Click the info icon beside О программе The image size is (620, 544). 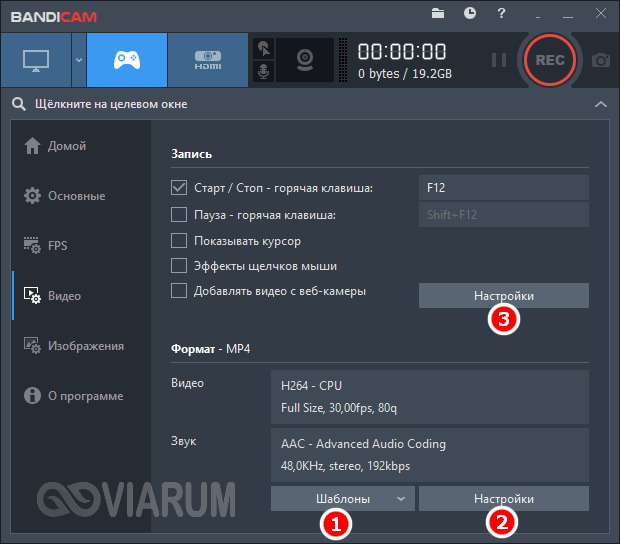32,395
